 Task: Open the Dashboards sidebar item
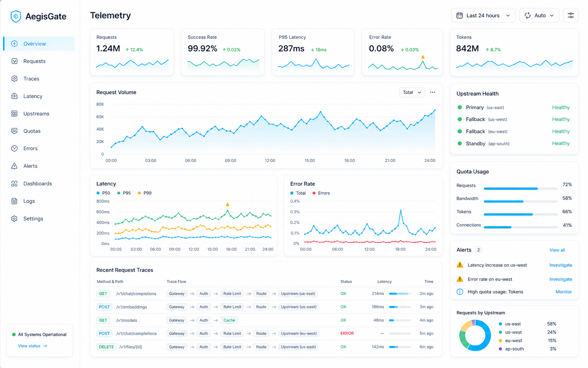[39, 184]
